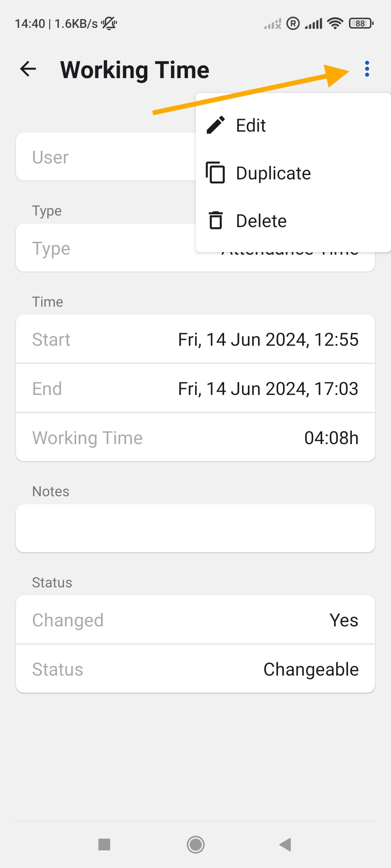
Task: Open the three-dot overflow menu
Action: [x=367, y=69]
